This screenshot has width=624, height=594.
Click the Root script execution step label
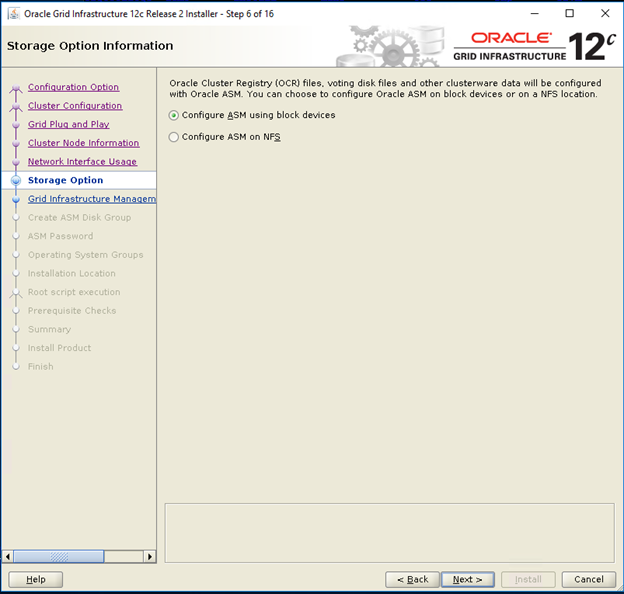[x=74, y=292]
